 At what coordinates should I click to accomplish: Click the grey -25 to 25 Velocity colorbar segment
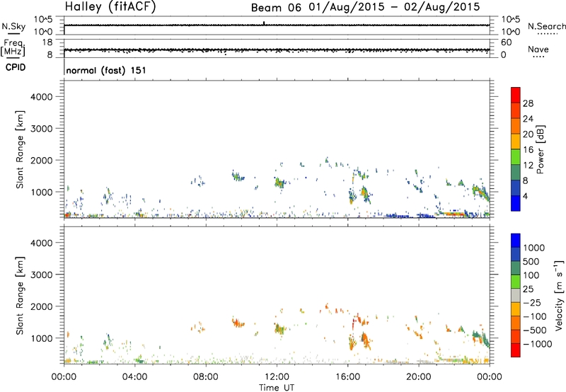tap(516, 295)
